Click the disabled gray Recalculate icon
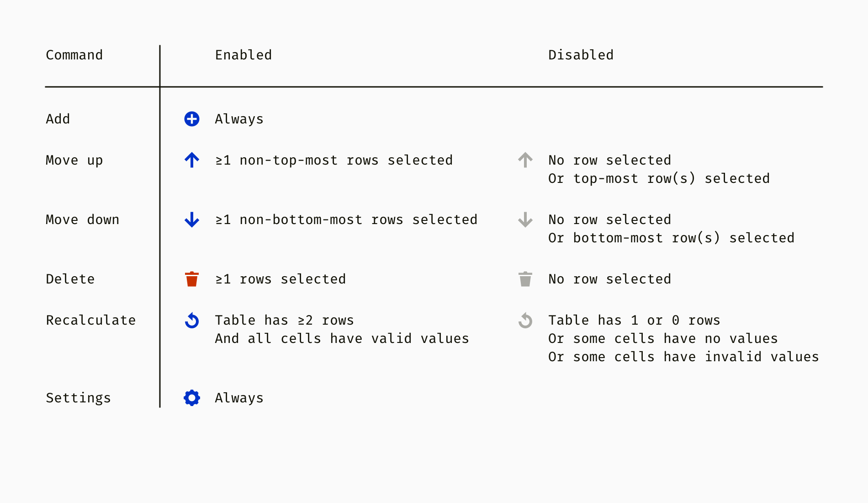This screenshot has width=868, height=503. point(525,320)
